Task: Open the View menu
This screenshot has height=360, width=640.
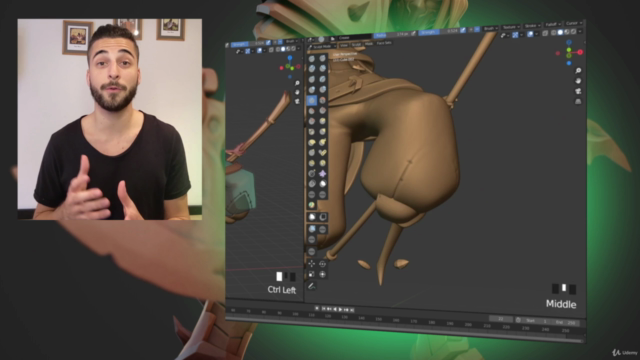Action: pos(344,45)
